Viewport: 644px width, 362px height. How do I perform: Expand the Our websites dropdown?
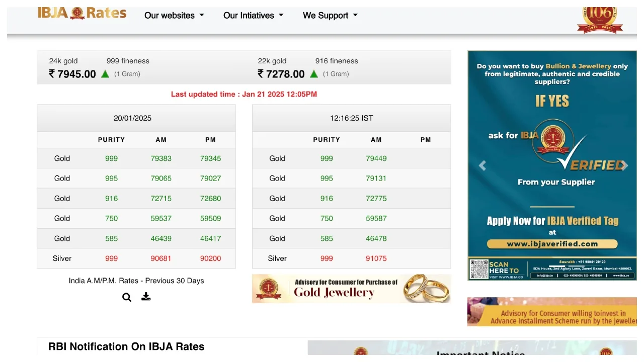click(x=174, y=16)
